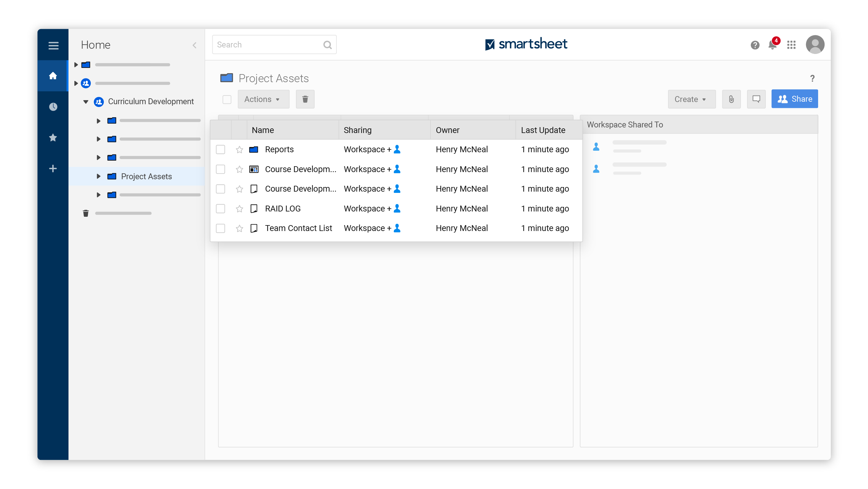Collapse the Curriculum Development workspace

86,101
